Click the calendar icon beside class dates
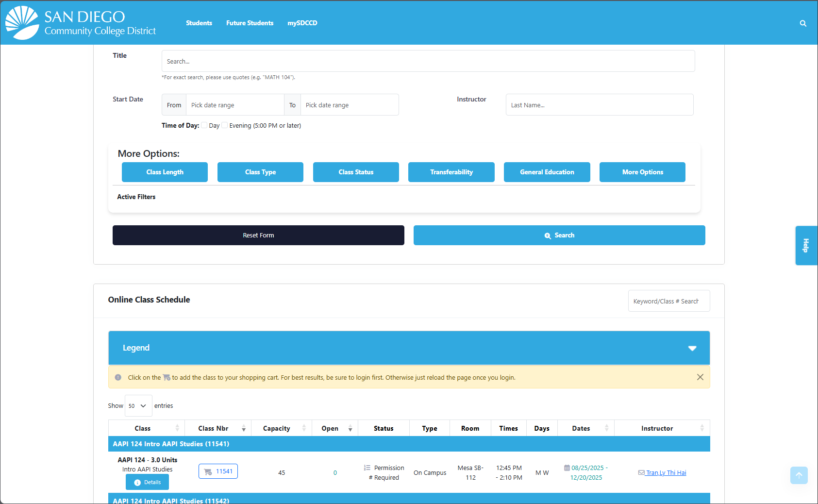Image resolution: width=818 pixels, height=504 pixels. click(x=567, y=468)
